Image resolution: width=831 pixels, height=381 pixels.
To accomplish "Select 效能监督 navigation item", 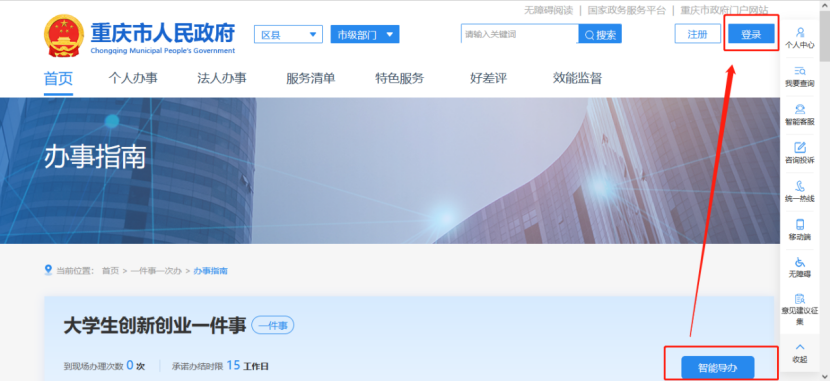I will coord(577,78).
